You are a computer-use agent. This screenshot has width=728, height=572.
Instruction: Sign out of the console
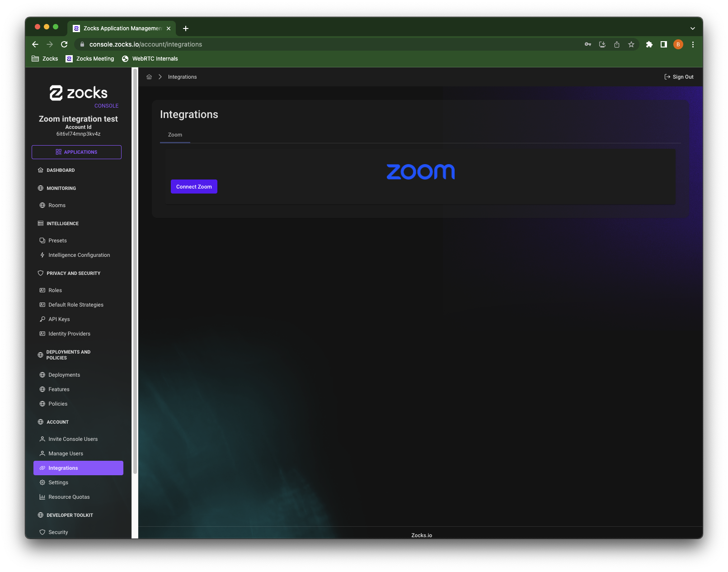[679, 77]
